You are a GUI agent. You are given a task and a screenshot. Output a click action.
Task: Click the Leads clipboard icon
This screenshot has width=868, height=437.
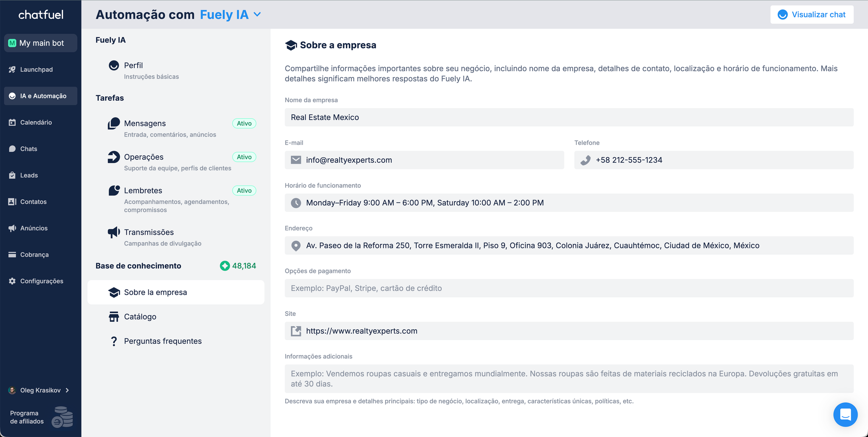click(x=12, y=175)
